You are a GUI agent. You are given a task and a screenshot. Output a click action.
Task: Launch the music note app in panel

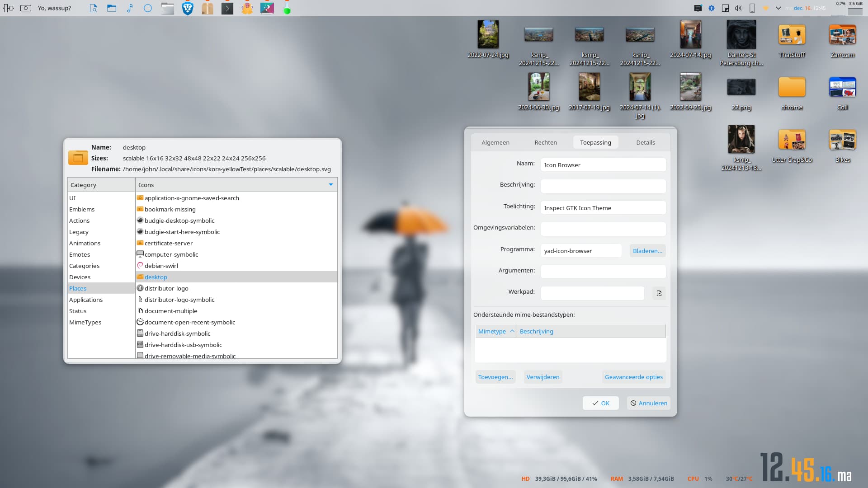tap(130, 8)
